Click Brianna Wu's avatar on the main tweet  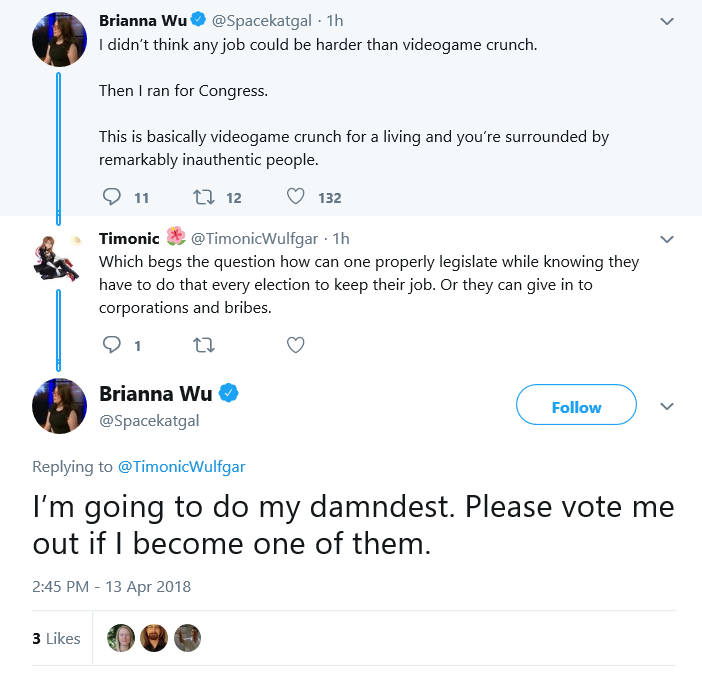[x=59, y=406]
